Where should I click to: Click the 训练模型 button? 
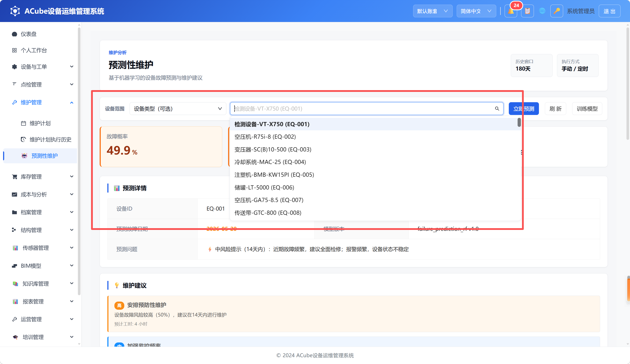pyautogui.click(x=587, y=108)
